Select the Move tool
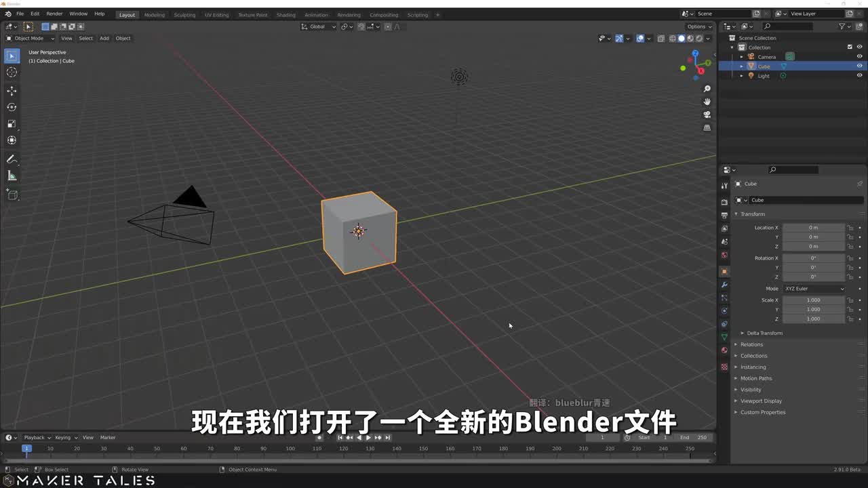This screenshot has width=868, height=488. click(x=12, y=91)
